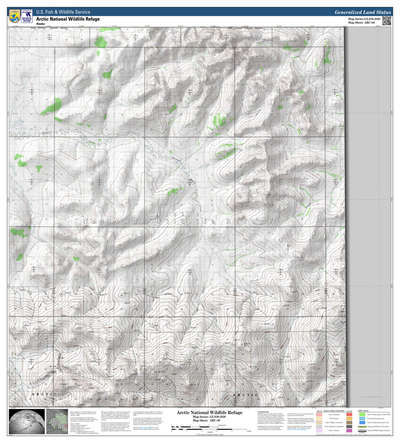
Task: Click the pink legend swatch in first column
Action: tap(319, 414)
